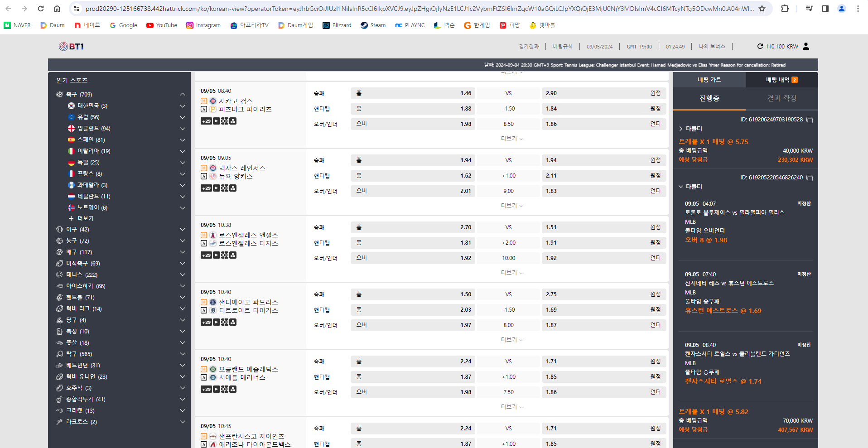Show 더보기 markets for Texas Rangers match
Screen dimensions: 868x448
point(512,206)
